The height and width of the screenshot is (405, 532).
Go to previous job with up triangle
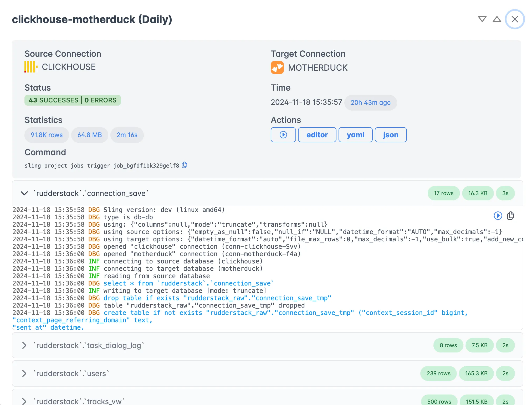pyautogui.click(x=497, y=19)
